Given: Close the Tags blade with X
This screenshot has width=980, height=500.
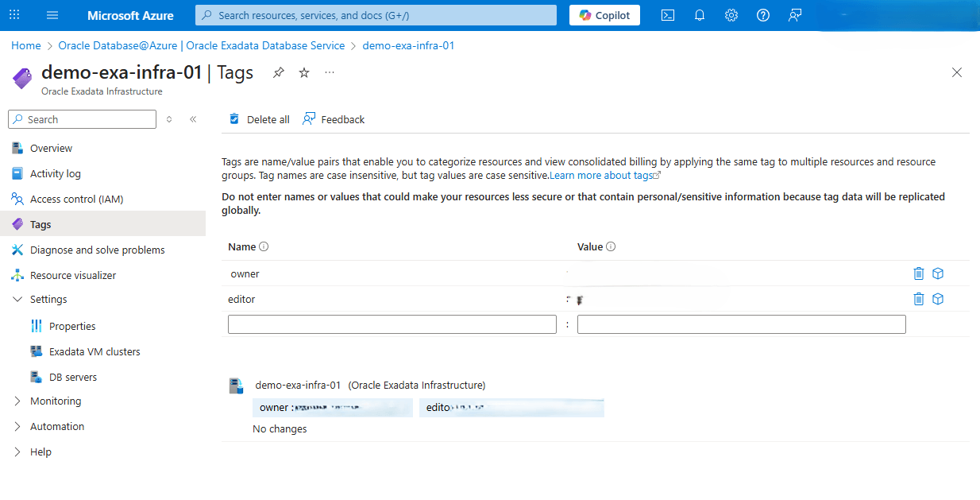Looking at the screenshot, I should 957,72.
